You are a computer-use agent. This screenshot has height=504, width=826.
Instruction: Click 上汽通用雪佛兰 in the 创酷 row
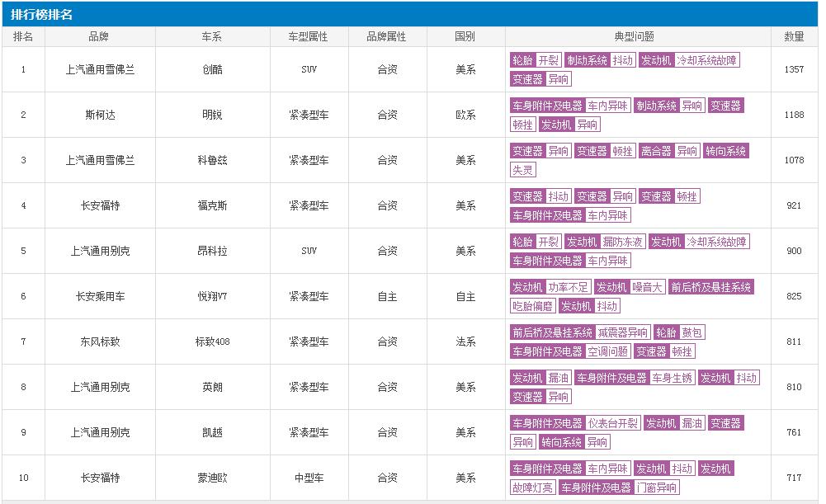pyautogui.click(x=100, y=69)
